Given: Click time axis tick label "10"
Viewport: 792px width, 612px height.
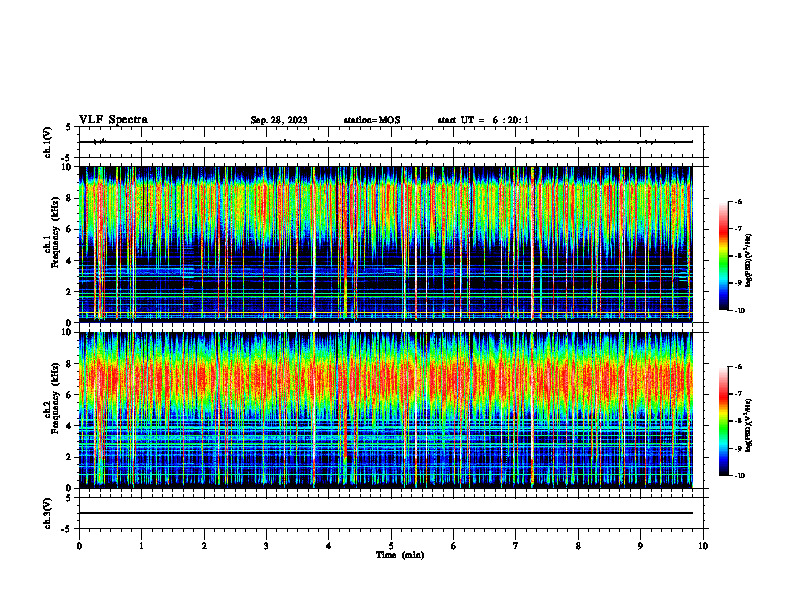Looking at the screenshot, I should [703, 546].
